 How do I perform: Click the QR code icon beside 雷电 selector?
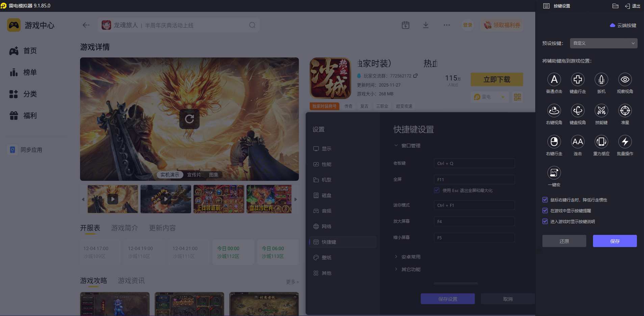[x=518, y=97]
